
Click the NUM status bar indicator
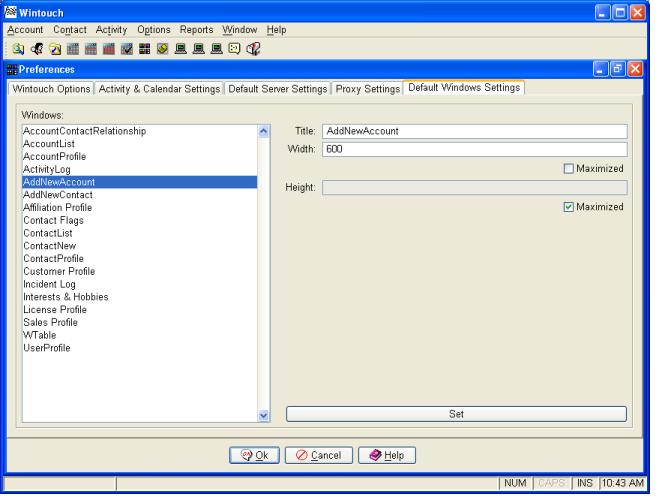pos(515,483)
